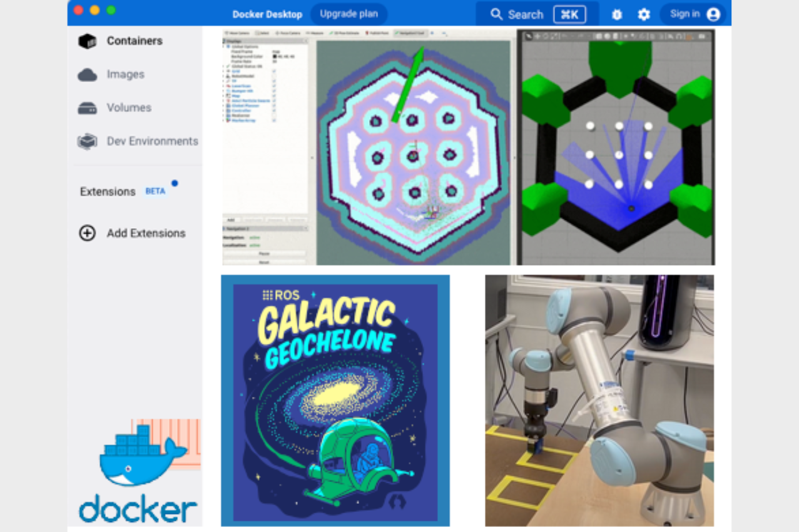This screenshot has width=799, height=532.
Task: Select the Move Camera tool in RViz
Action: pyautogui.click(x=238, y=33)
